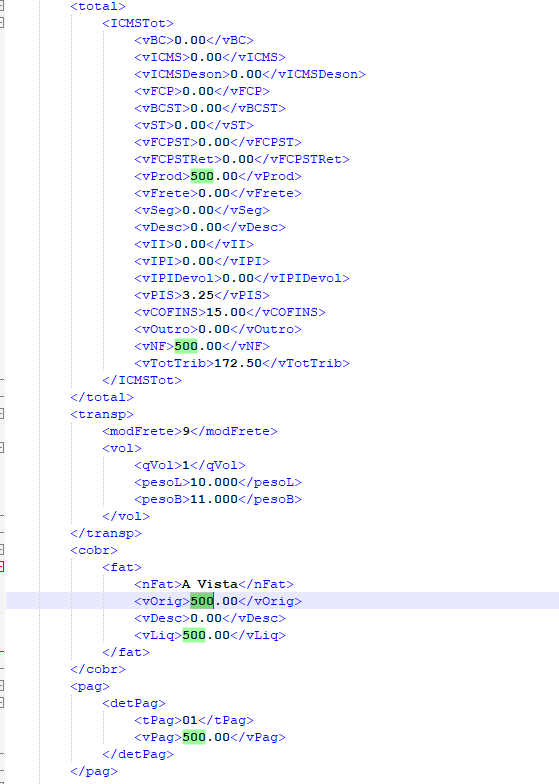Click the highlighted 500 in vNF
This screenshot has width=559, height=784.
point(186,346)
